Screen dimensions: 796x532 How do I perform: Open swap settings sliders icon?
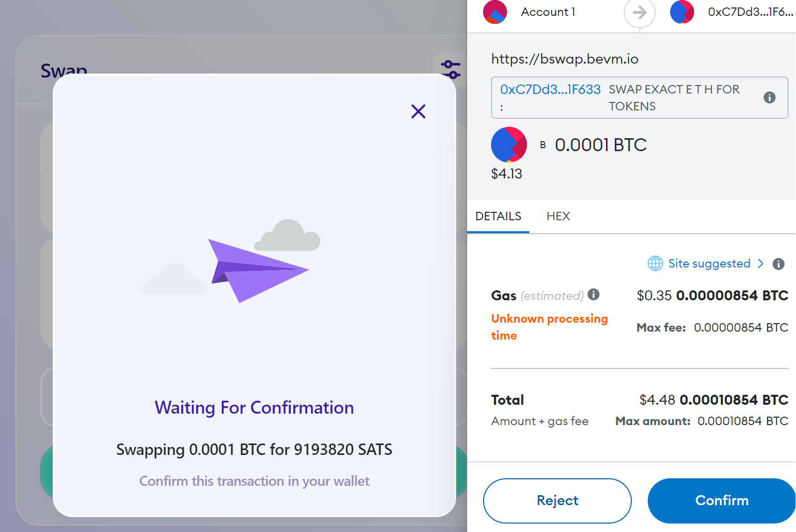point(451,70)
